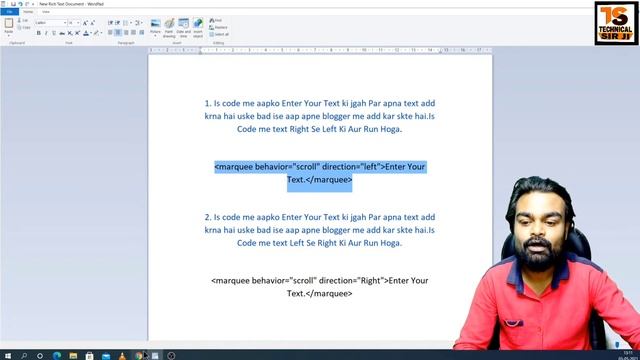The image size is (640, 360).
Task: Expand the line spacing dropdown arrow
Action: click(142, 23)
